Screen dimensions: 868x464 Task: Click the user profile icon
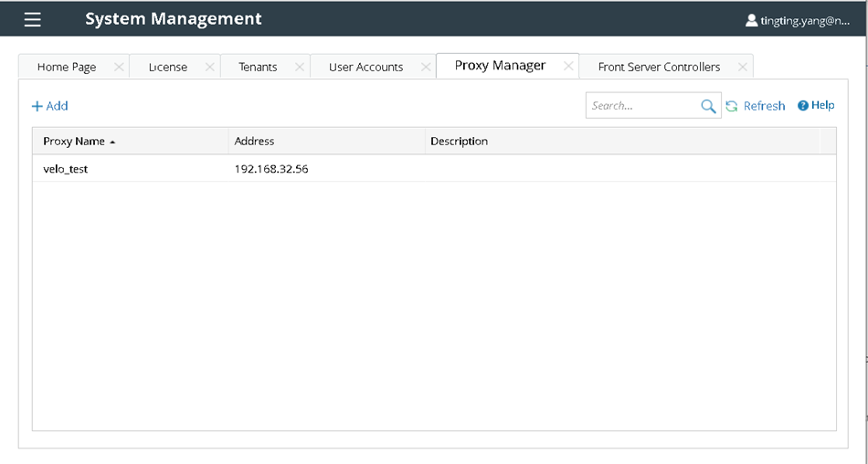752,19
